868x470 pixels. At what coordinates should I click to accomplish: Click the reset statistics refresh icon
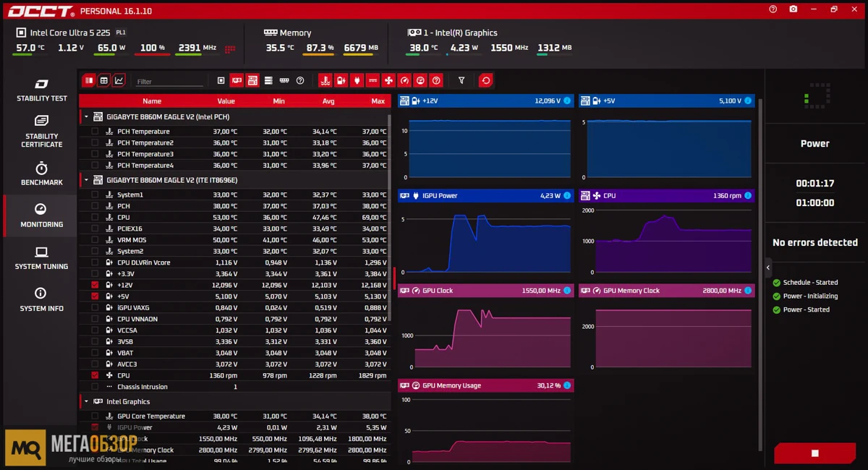[486, 80]
